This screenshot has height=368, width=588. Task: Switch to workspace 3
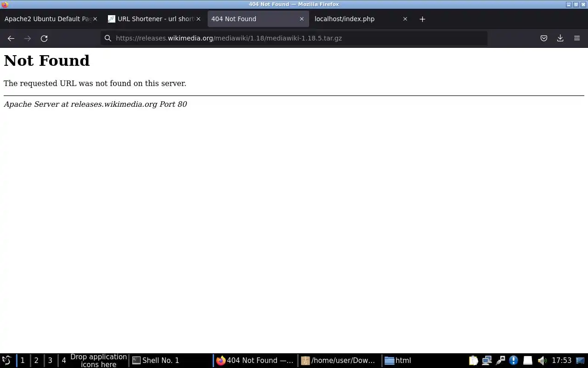pos(50,361)
